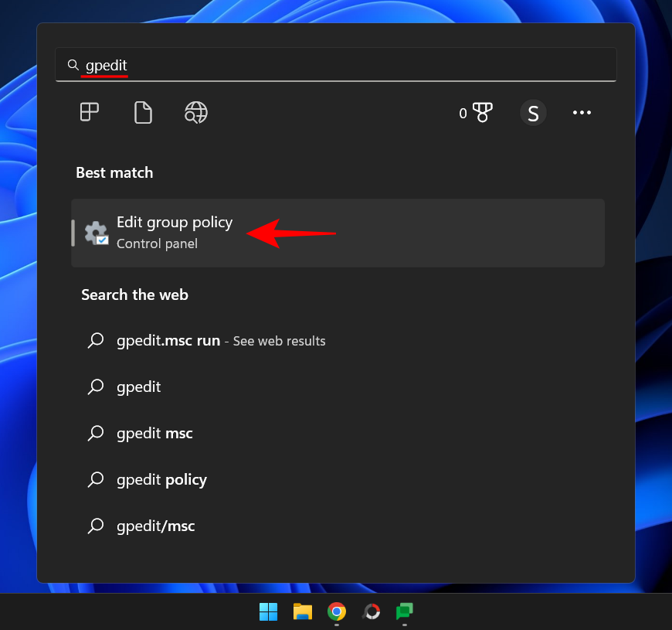
Task: Select the Apps search filter icon
Action: (x=89, y=112)
